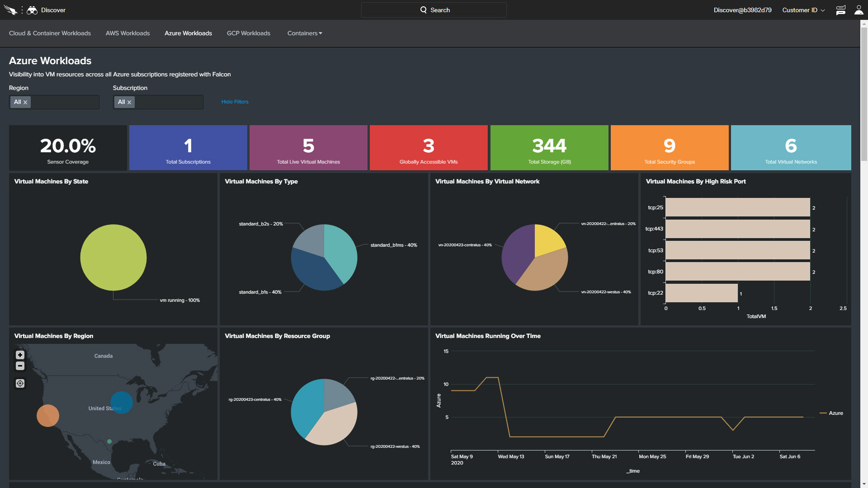Image resolution: width=868 pixels, height=488 pixels.
Task: Reset map view with target icon
Action: click(x=20, y=383)
